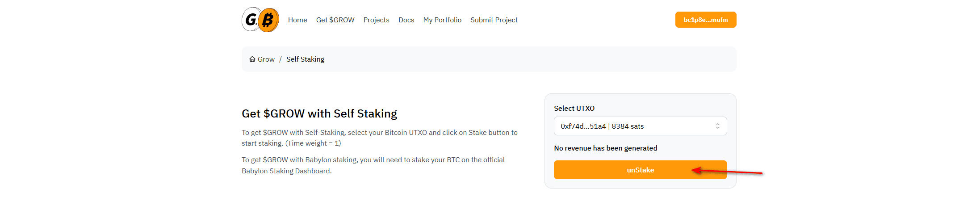Image resolution: width=980 pixels, height=218 pixels.
Task: Click the orange Bitcoin coin logo
Action: point(268,20)
